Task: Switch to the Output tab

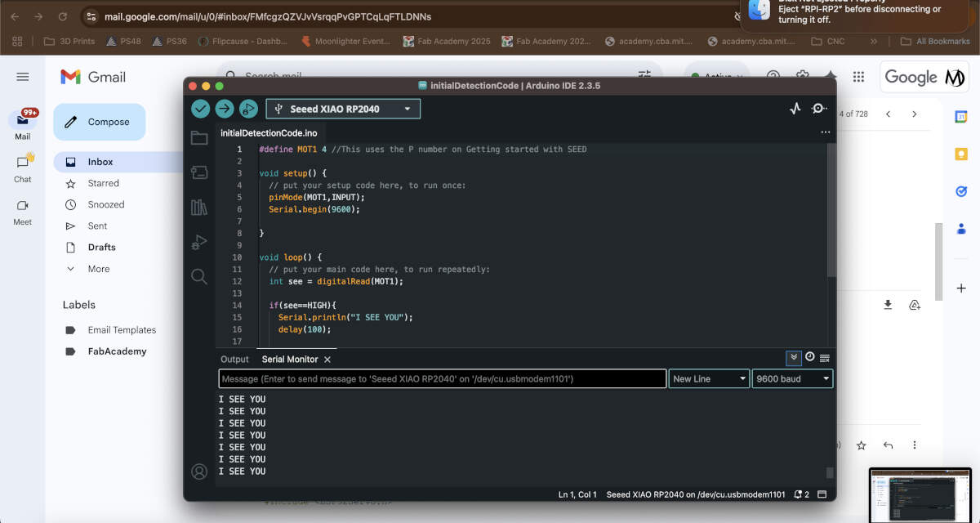Action: [234, 360]
